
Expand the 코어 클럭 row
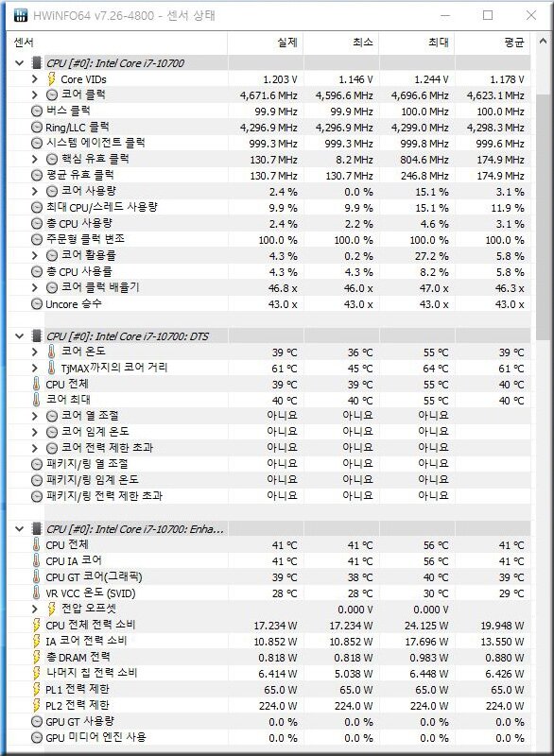point(34,95)
